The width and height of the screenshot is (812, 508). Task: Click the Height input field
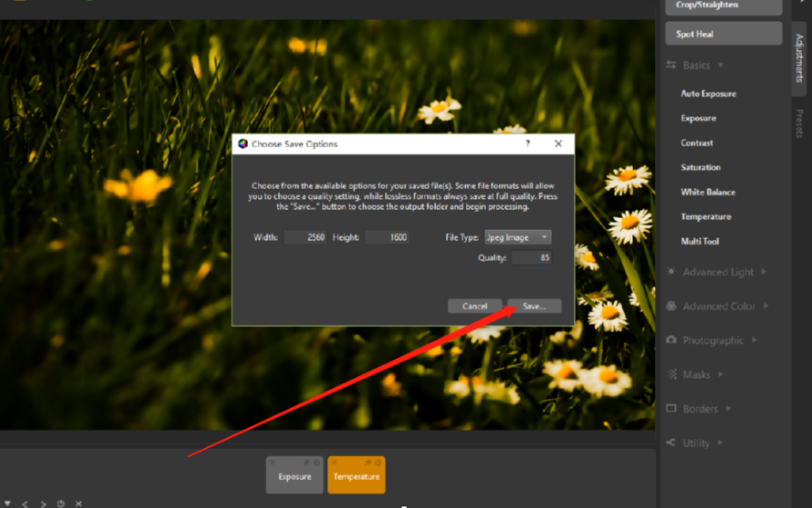[x=387, y=237]
